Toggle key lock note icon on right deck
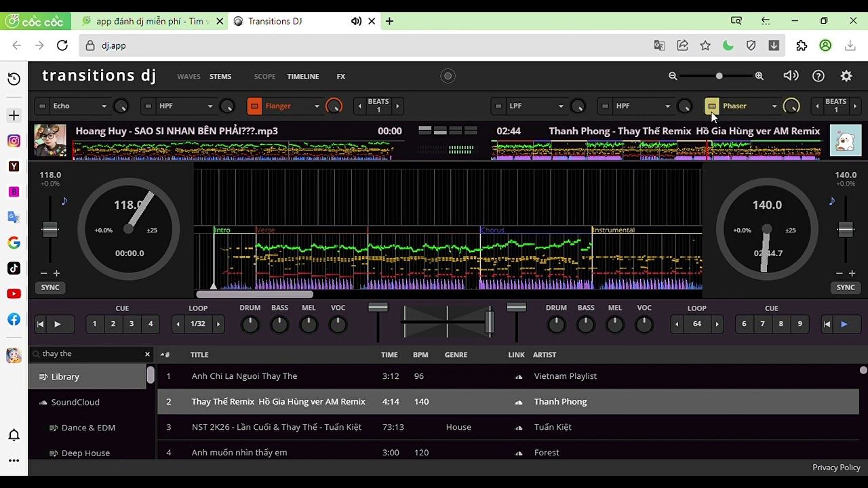The width and height of the screenshot is (868, 488). point(832,201)
